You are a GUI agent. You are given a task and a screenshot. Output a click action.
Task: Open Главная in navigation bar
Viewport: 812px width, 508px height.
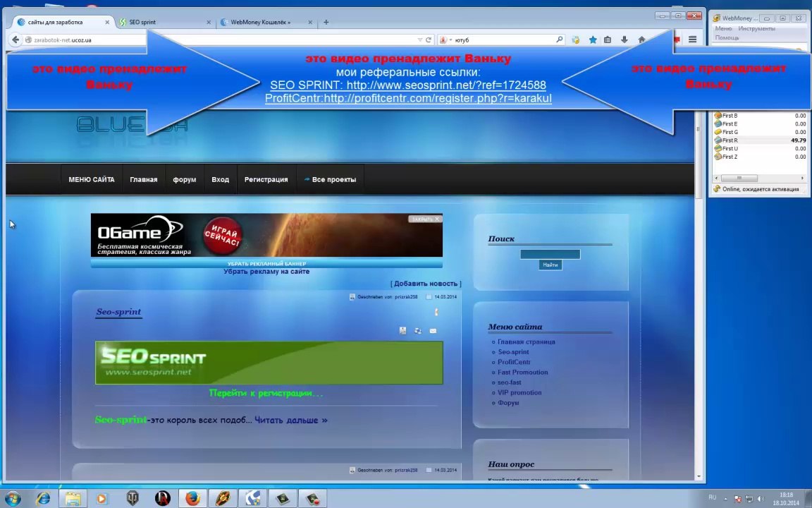tap(144, 179)
